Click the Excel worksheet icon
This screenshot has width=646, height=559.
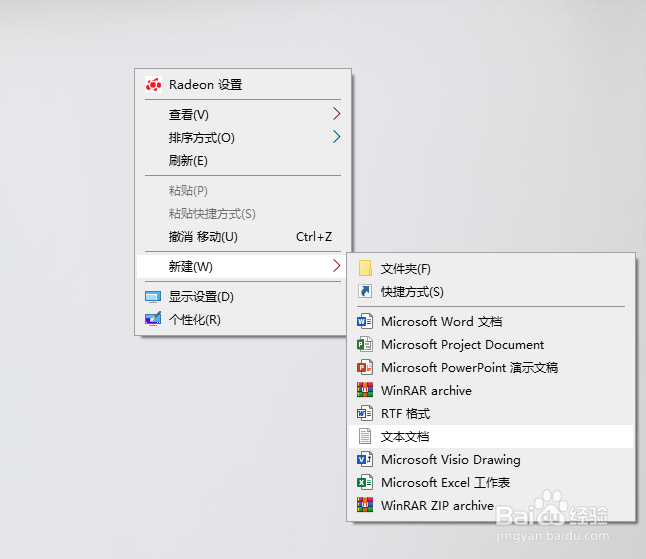365,482
